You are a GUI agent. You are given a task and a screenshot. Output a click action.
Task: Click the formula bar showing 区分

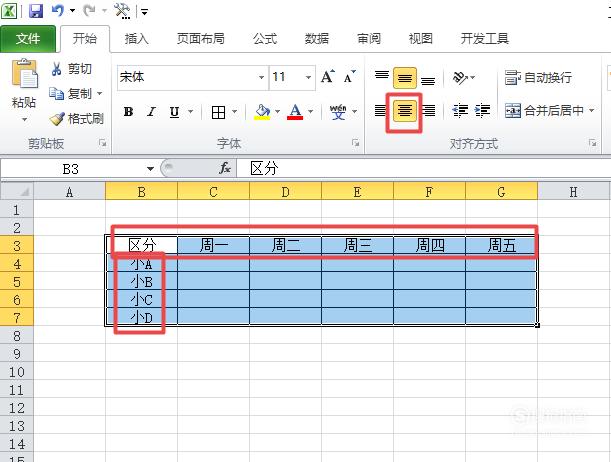click(424, 169)
